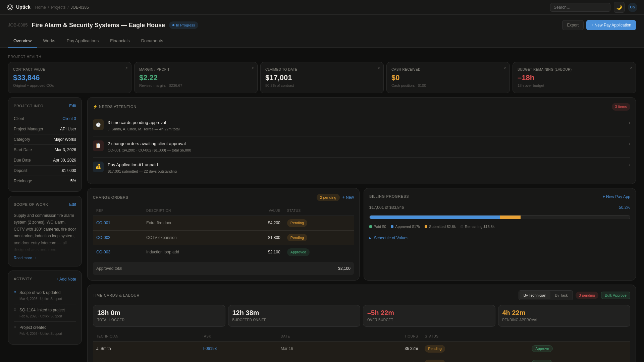
Task: Click Pending status for CO-001
Action: (297, 223)
